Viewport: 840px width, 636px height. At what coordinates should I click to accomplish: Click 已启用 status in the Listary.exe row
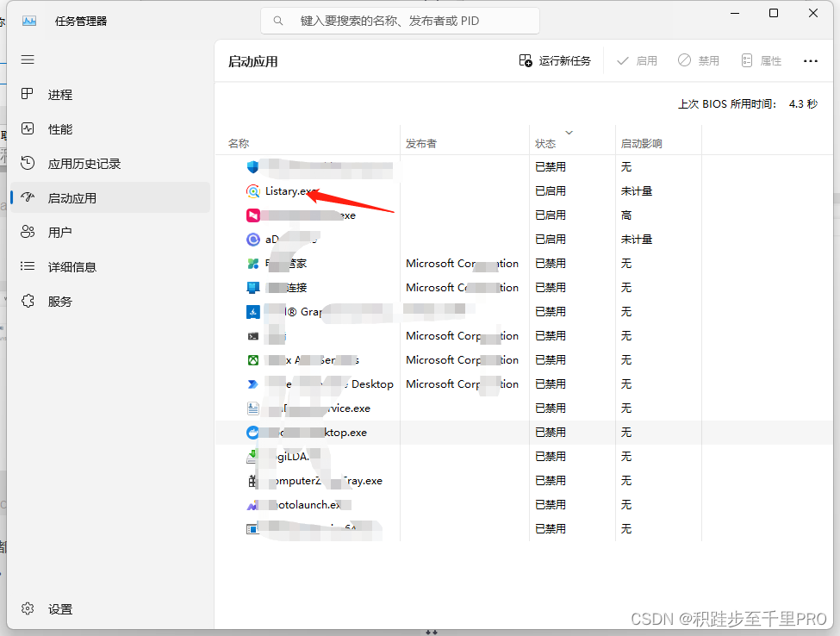pyautogui.click(x=551, y=190)
